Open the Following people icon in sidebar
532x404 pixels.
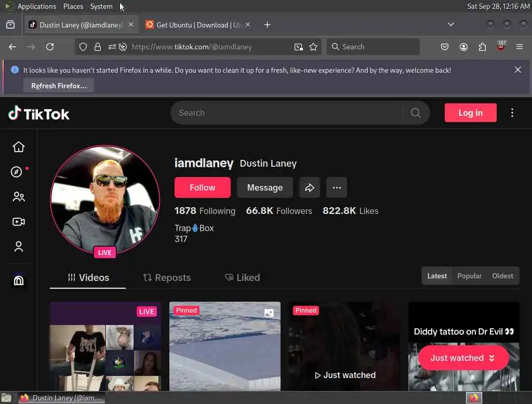19,197
